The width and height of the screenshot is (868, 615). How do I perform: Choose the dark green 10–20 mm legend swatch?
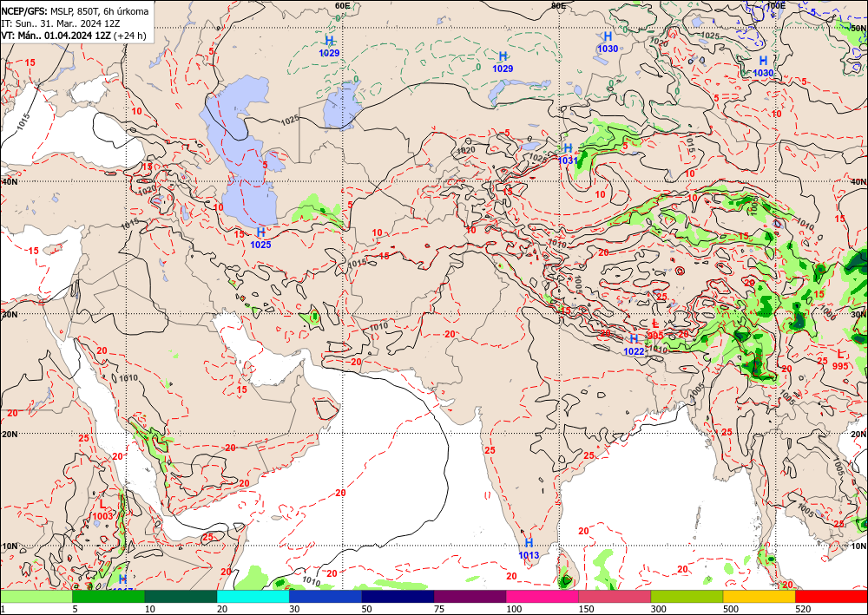pos(181,597)
